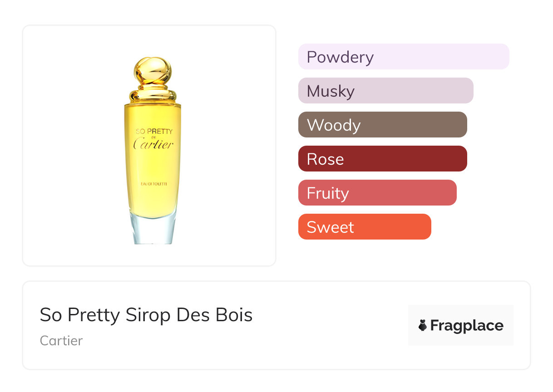Click the gold cap of the bottle
The width and height of the screenshot is (553, 392).
point(153,73)
